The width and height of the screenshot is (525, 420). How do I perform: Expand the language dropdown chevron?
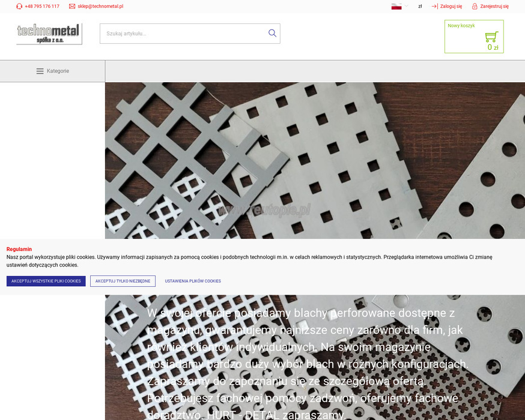[406, 5]
